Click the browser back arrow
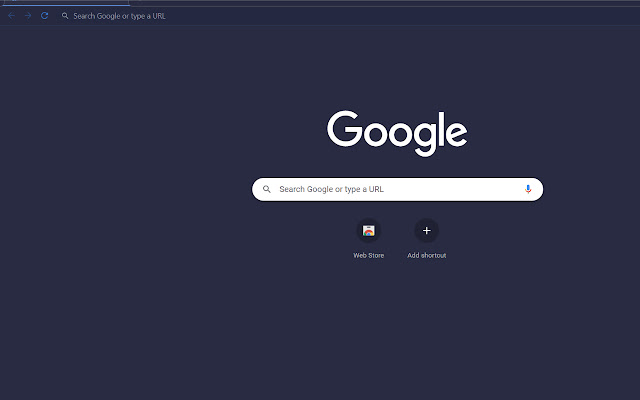 click(x=11, y=16)
